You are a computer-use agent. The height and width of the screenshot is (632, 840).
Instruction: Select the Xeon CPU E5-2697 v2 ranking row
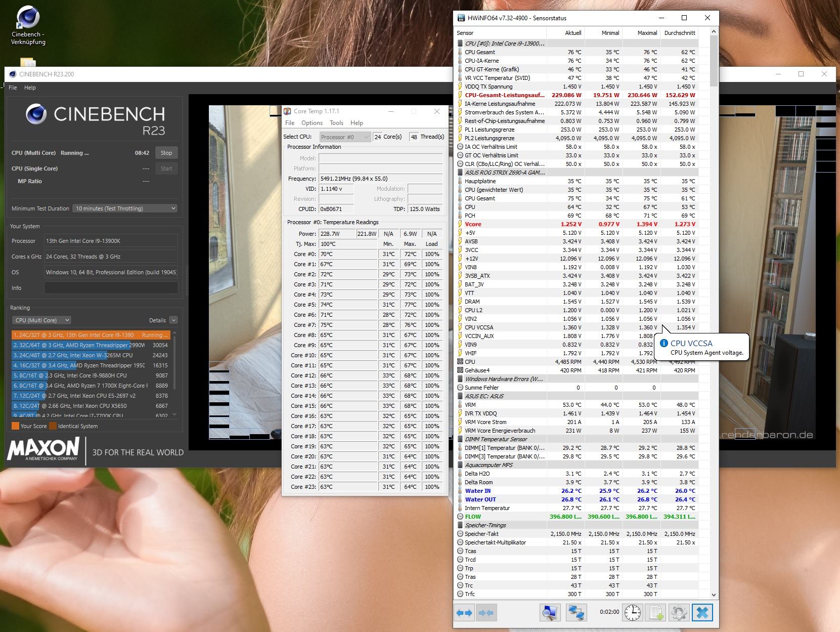pos(90,396)
